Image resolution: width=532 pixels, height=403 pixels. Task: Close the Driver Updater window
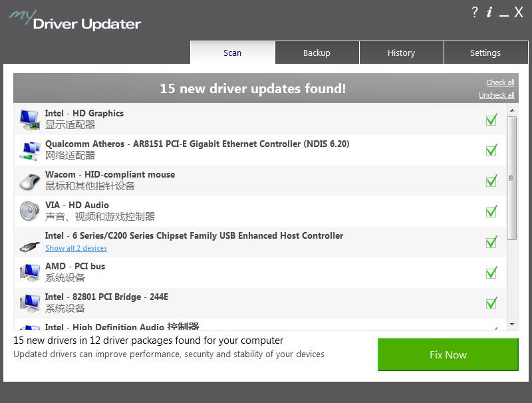tap(519, 13)
